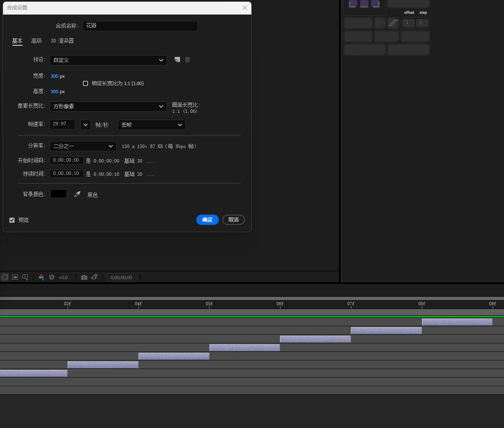Enable lock aspect ratio 1:1 checkbox
Screen dimensions: 504x428
tap(85, 83)
